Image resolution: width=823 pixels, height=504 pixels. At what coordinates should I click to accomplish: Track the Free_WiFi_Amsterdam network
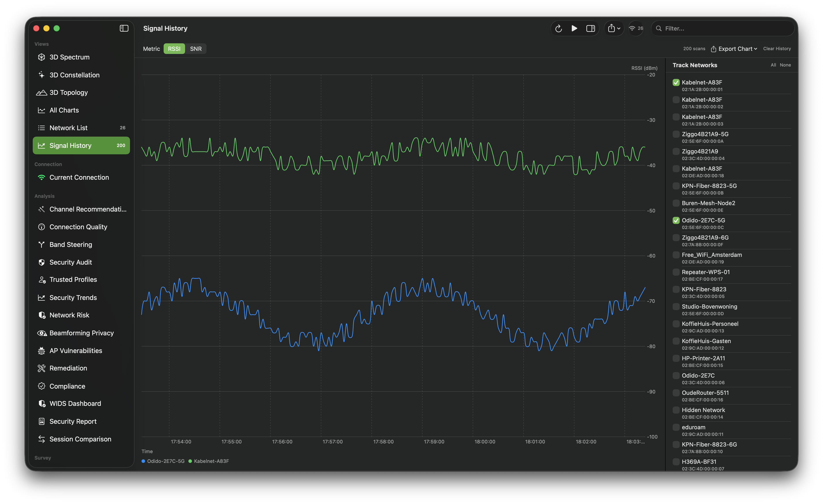(676, 255)
